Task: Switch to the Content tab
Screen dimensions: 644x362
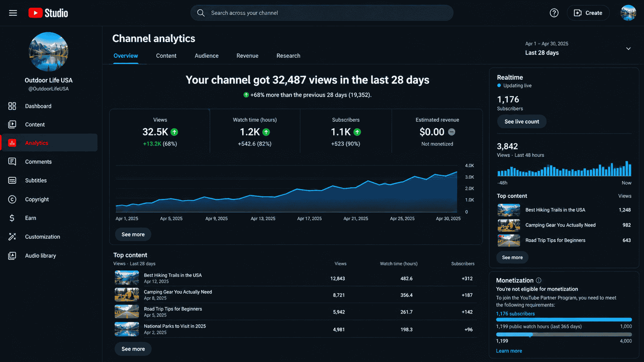Action: [x=166, y=56]
